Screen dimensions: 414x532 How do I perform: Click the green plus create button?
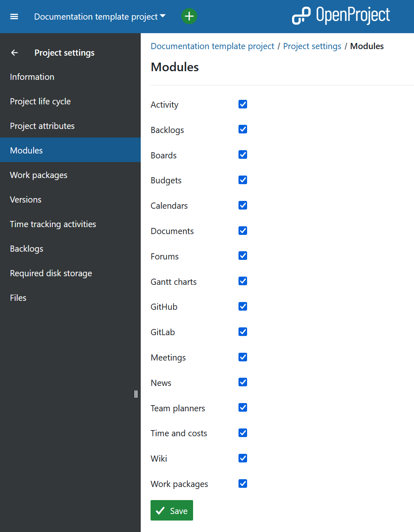click(189, 16)
